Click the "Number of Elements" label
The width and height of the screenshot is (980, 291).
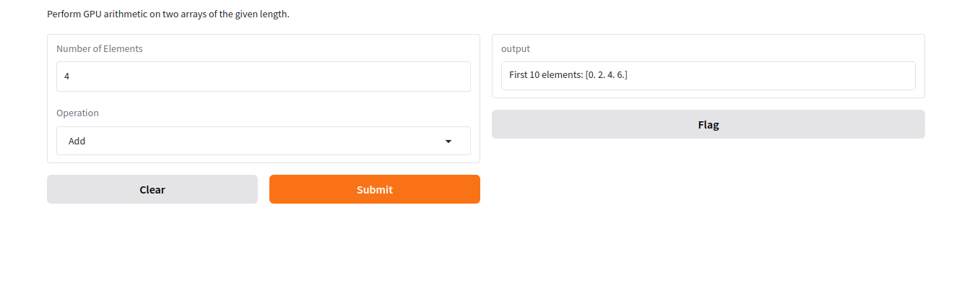pos(100,49)
